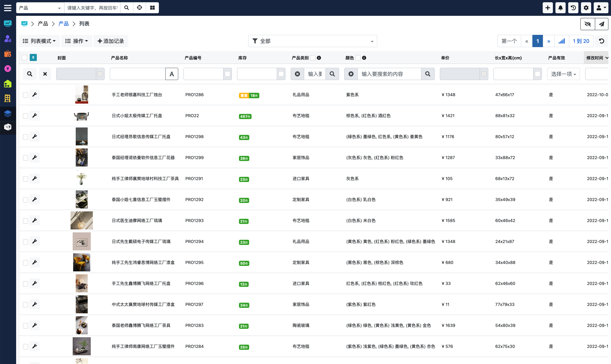611x364 pixels.
Task: Click the plus quick-create icon
Action: point(548,8)
